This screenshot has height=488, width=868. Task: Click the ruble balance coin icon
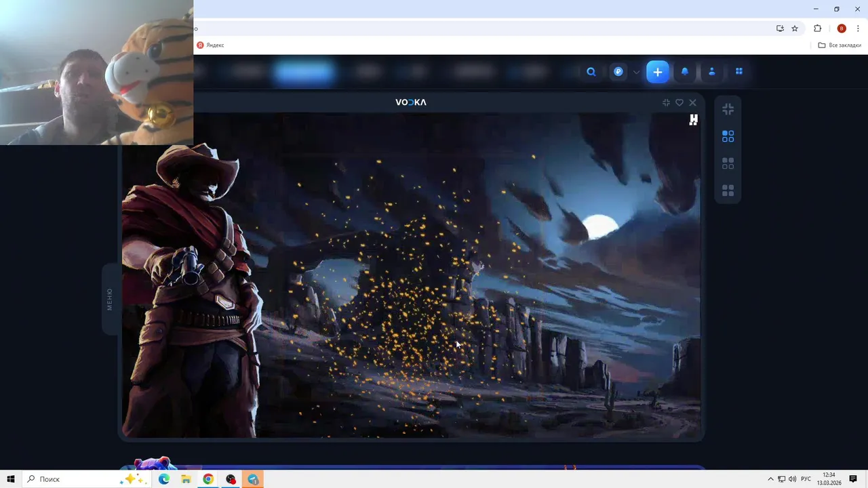coord(618,72)
